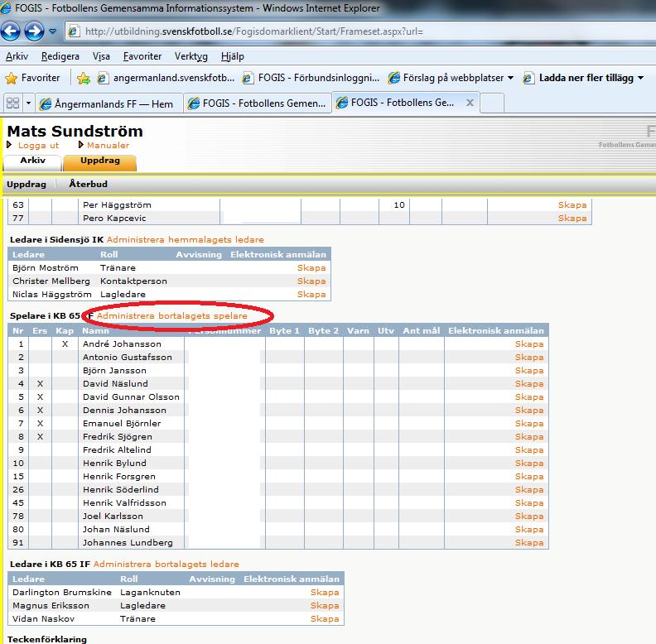Image resolution: width=656 pixels, height=644 pixels.
Task: Click Skapa for Björn Moström
Action: coord(311,267)
